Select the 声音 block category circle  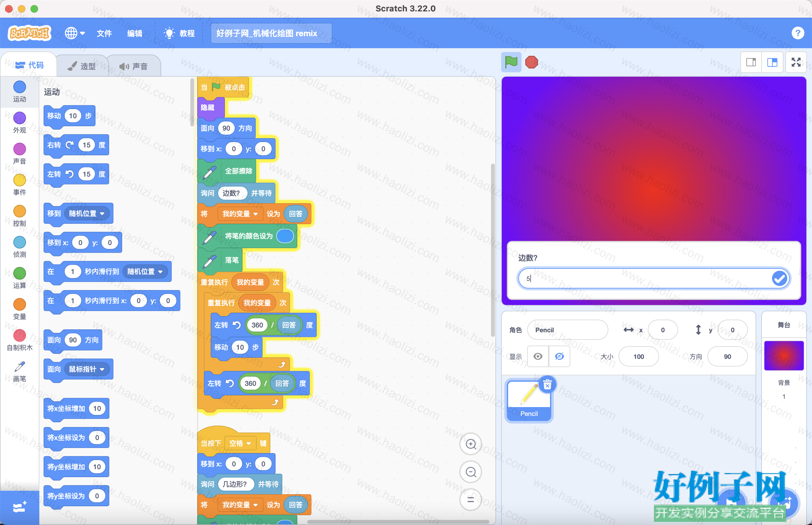coord(19,153)
